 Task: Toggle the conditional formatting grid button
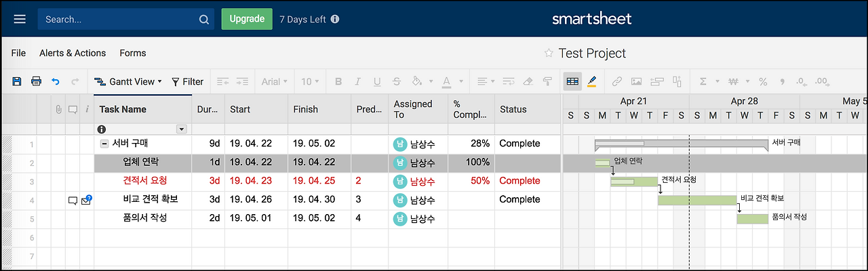click(x=572, y=81)
